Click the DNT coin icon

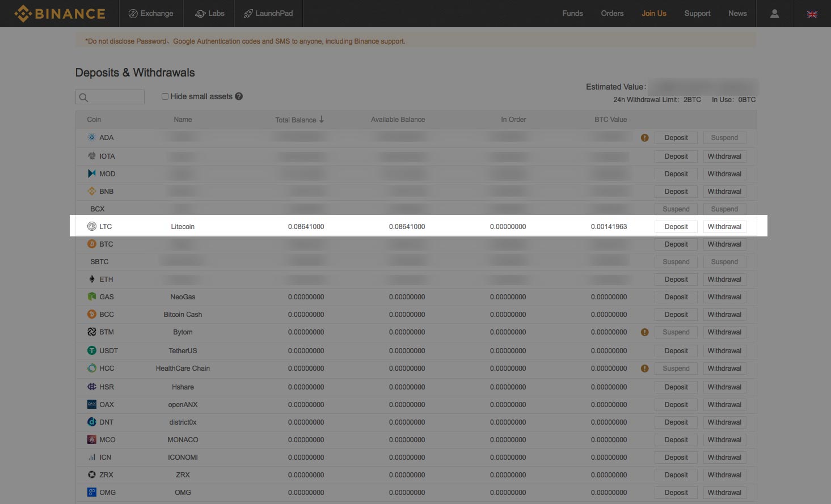pos(92,422)
